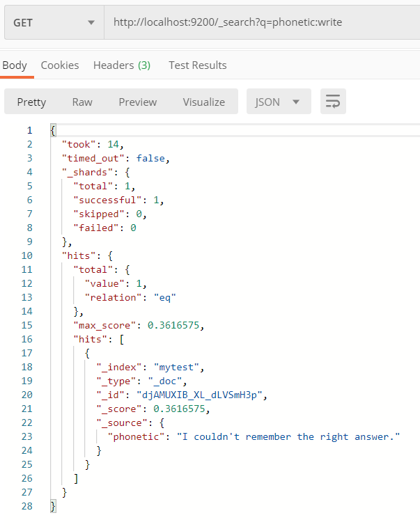Image resolution: width=420 pixels, height=529 pixels.
Task: Click the request URL input field
Action: pyautogui.click(x=262, y=22)
